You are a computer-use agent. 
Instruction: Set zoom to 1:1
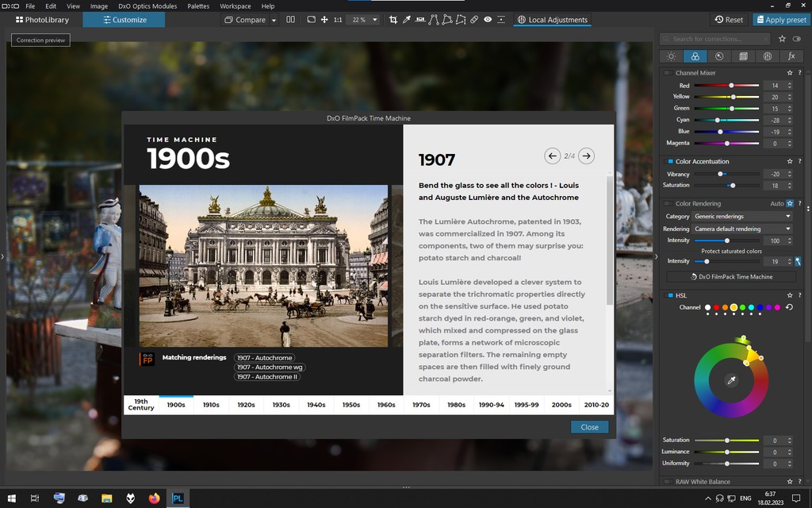pyautogui.click(x=338, y=20)
